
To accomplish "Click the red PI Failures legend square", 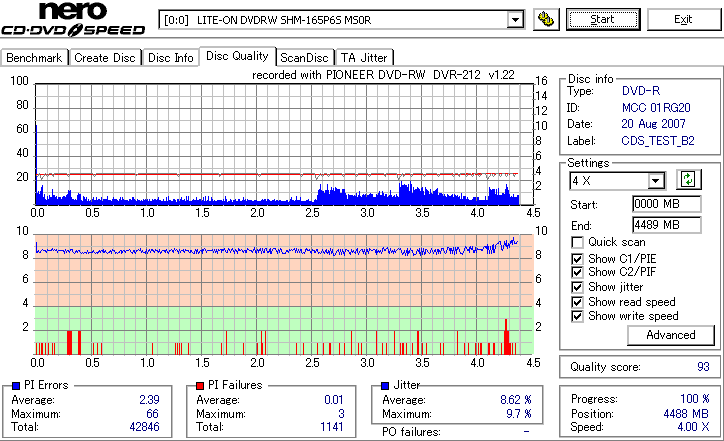I will pyautogui.click(x=200, y=386).
